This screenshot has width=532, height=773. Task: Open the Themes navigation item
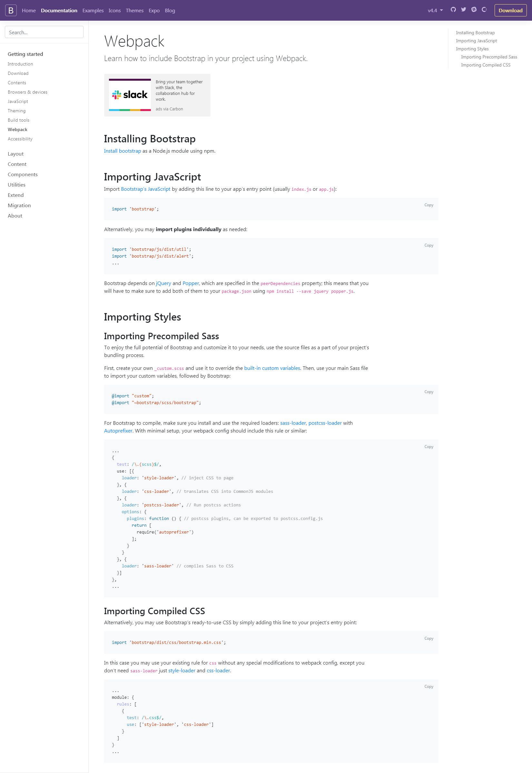pyautogui.click(x=135, y=10)
